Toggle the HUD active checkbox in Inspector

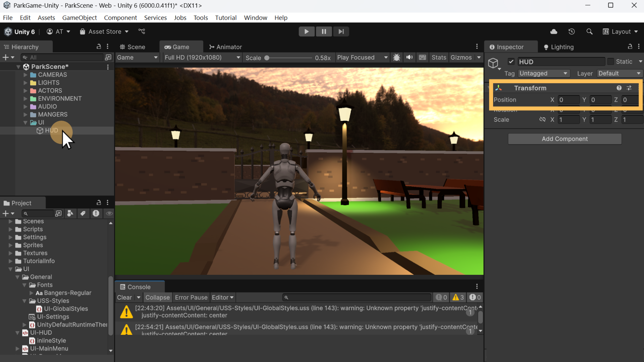pos(511,61)
